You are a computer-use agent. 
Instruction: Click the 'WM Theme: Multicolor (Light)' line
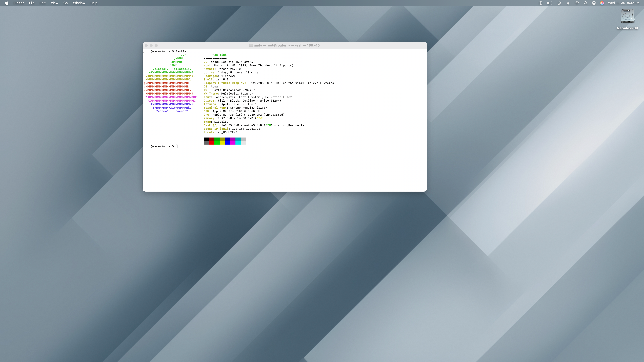pos(228,93)
